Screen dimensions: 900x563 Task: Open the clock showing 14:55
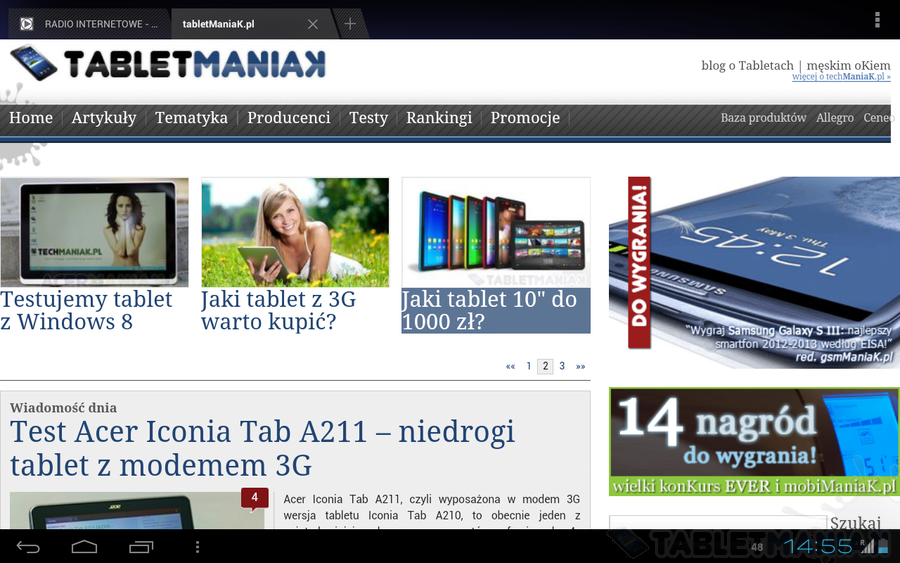(x=818, y=546)
